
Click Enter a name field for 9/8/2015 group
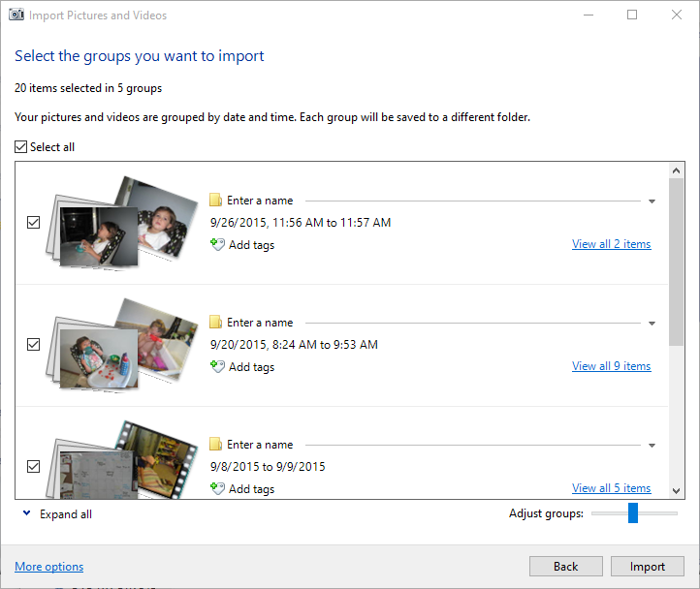click(x=433, y=445)
